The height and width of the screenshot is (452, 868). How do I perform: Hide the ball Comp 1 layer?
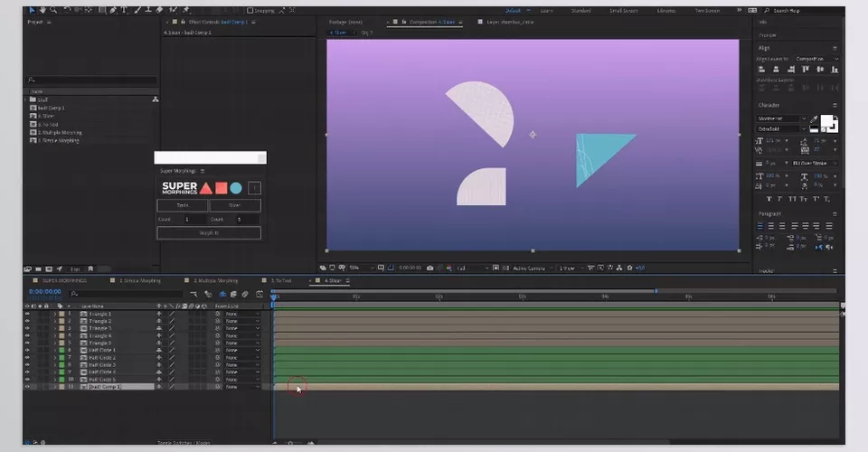tap(27, 387)
